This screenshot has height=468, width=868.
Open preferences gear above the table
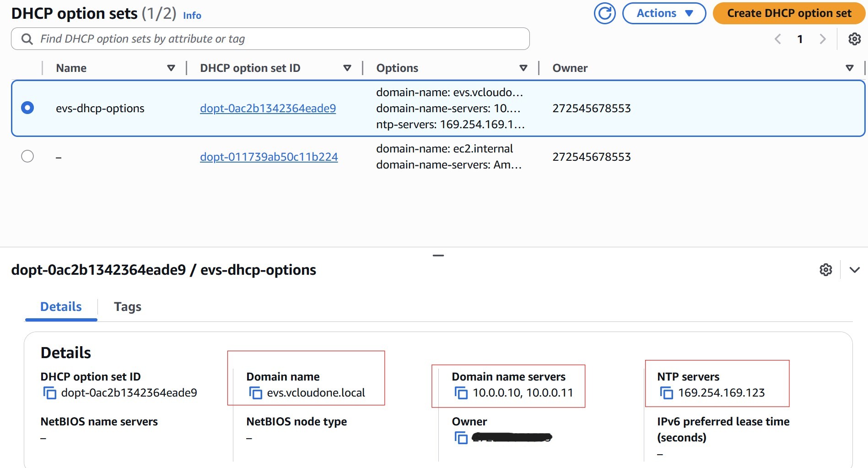click(854, 39)
